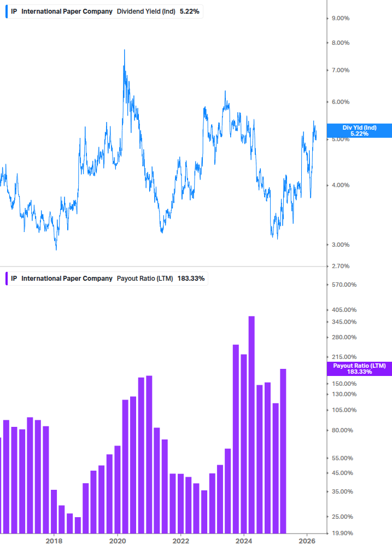Click the 9.00% dividend yield axis label
Screen dimensions: 392x550
point(341,18)
